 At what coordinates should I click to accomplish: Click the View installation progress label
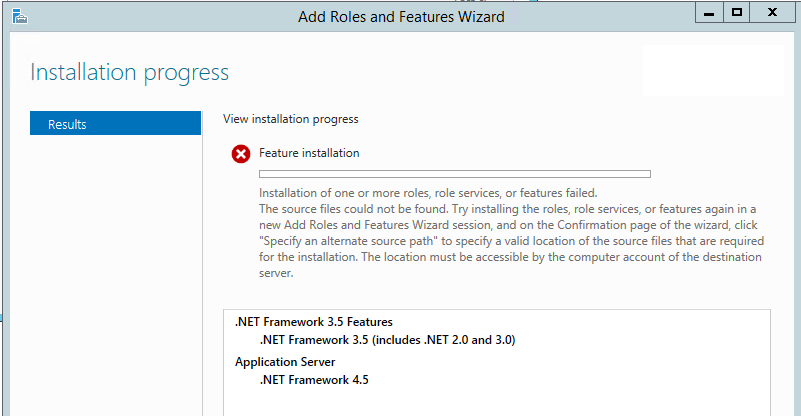290,119
